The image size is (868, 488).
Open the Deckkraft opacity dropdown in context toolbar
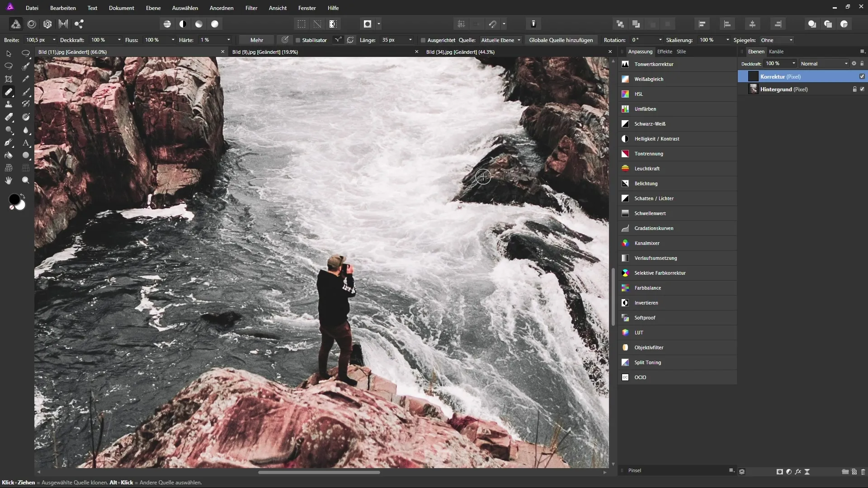tap(119, 40)
